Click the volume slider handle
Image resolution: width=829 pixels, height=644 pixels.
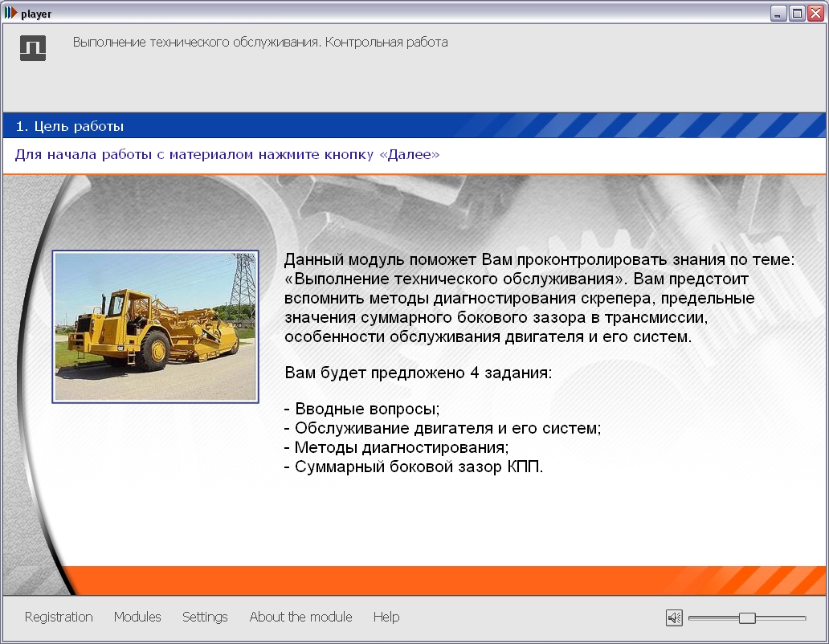pos(747,618)
